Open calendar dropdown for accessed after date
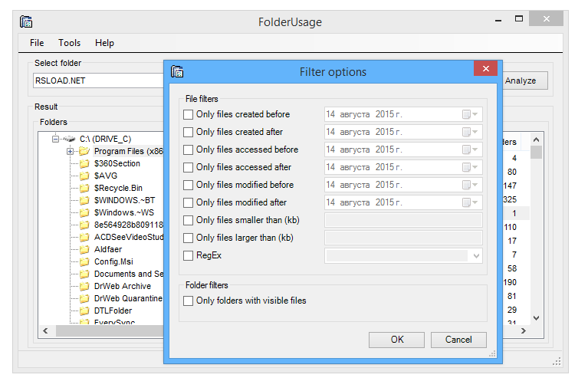The width and height of the screenshot is (588, 391). pos(470,167)
